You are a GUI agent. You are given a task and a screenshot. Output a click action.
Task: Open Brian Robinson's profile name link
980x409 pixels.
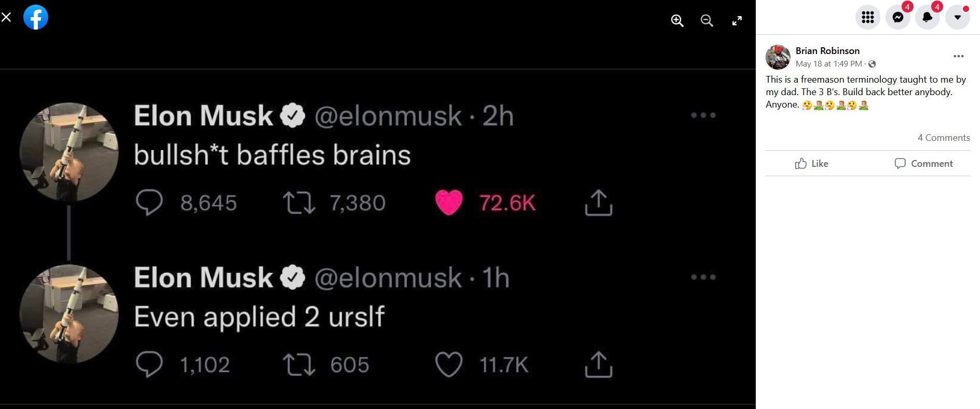[x=827, y=51]
